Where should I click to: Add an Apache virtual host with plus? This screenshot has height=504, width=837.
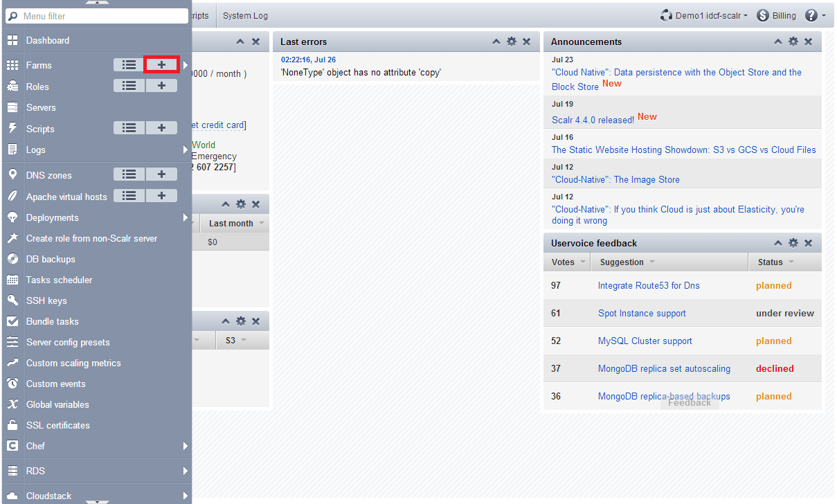pos(161,196)
